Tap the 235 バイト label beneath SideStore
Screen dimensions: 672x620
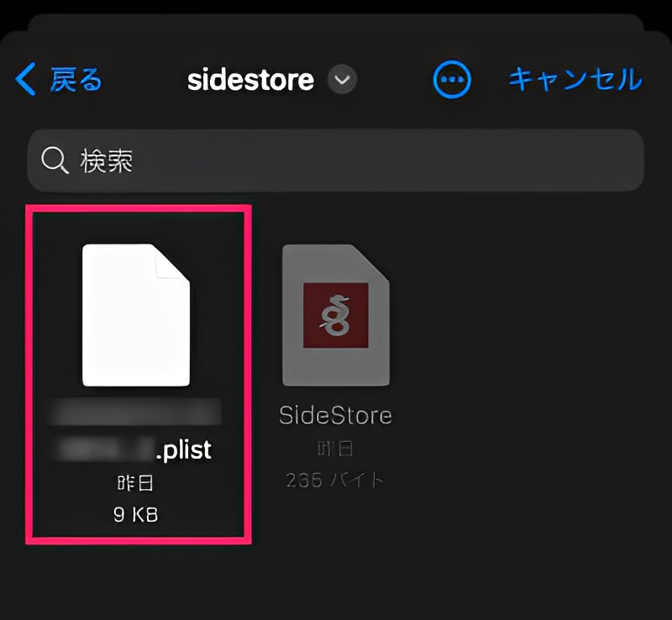[334, 480]
